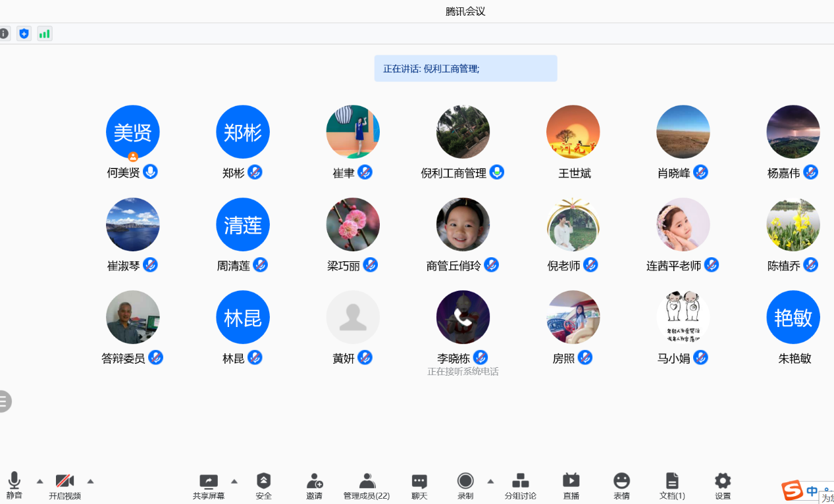This screenshot has height=504, width=834.
Task: Expand recording options arrow beside 录制
Action: (x=490, y=481)
